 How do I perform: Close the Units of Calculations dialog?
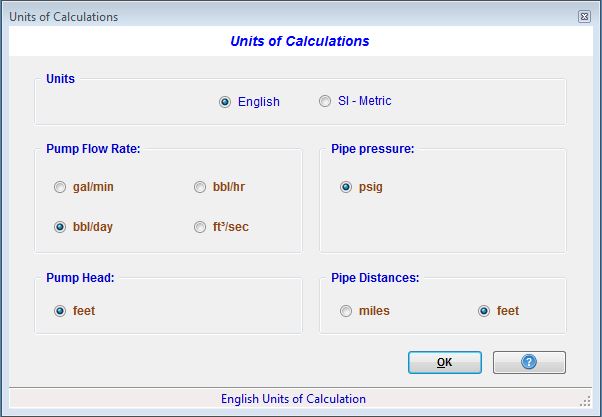click(584, 17)
